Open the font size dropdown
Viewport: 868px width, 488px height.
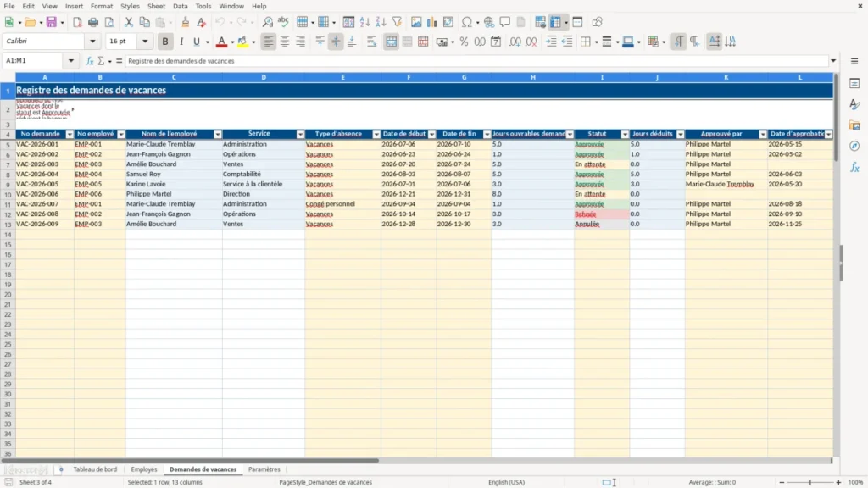click(145, 41)
